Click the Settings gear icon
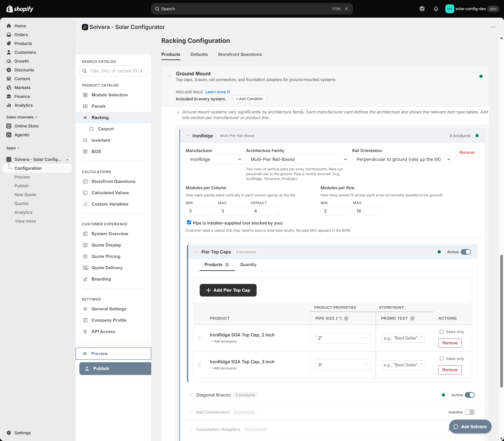The height and width of the screenshot is (441, 504). coord(9,433)
